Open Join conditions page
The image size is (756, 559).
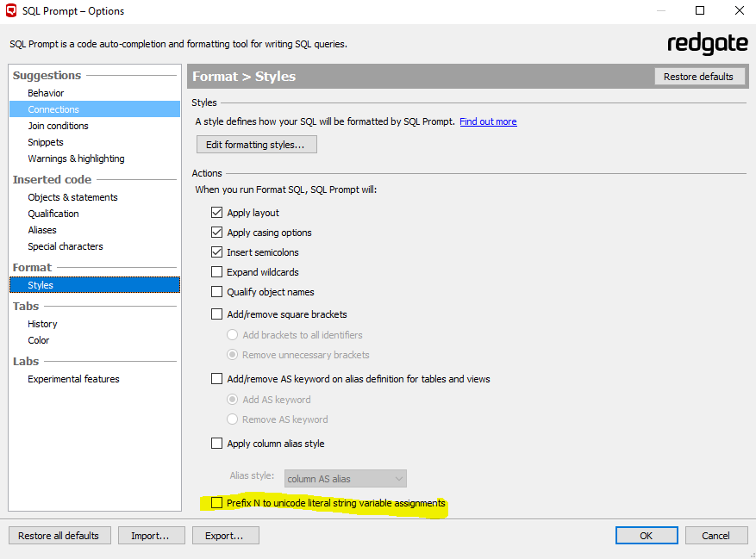click(x=58, y=126)
